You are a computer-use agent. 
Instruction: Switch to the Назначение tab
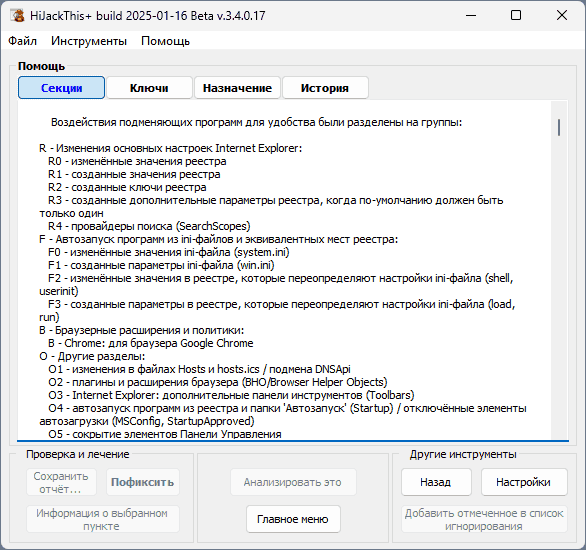237,88
